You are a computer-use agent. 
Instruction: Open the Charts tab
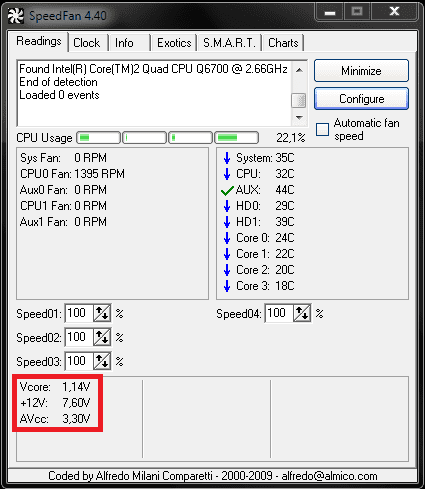[x=283, y=43]
